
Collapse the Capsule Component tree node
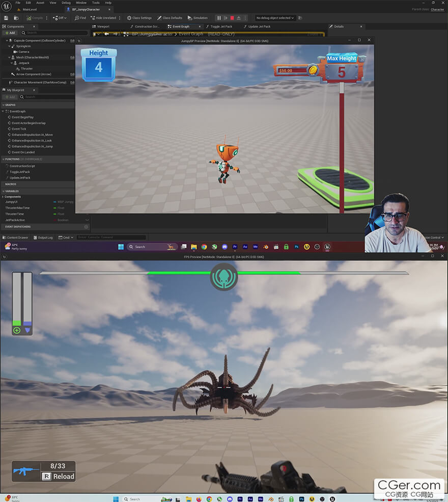point(7,41)
